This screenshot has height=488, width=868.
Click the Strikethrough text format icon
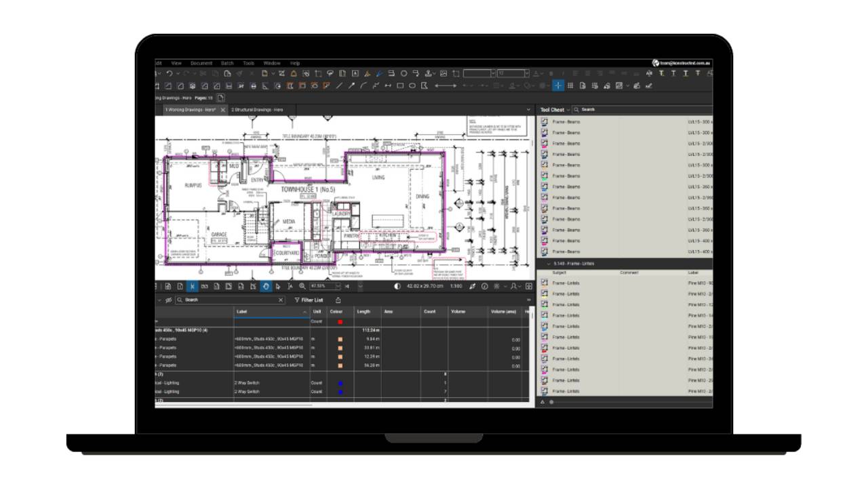click(x=698, y=73)
